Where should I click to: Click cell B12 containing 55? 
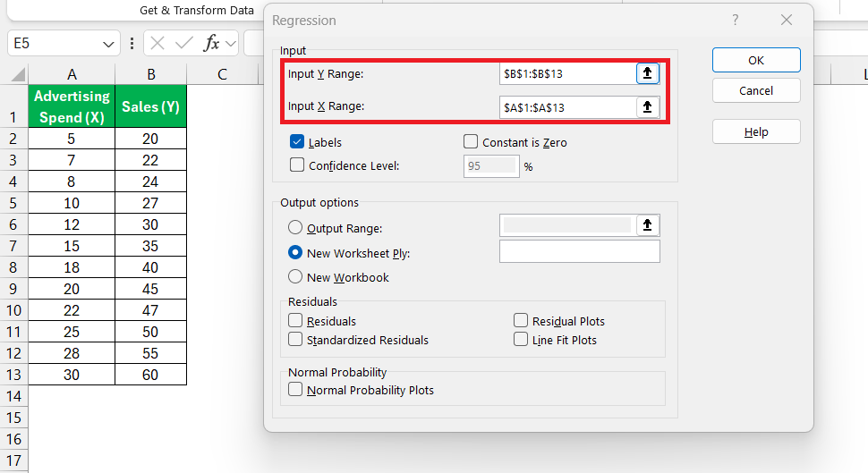[x=150, y=353]
